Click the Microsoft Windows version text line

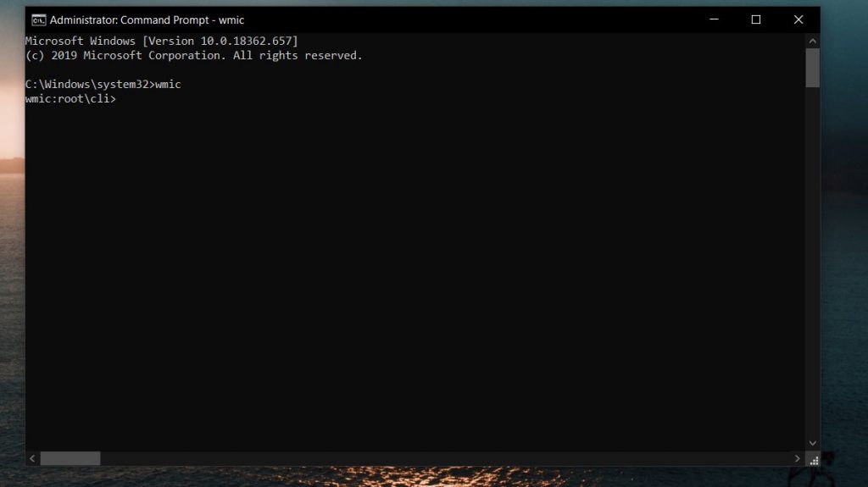pos(161,42)
